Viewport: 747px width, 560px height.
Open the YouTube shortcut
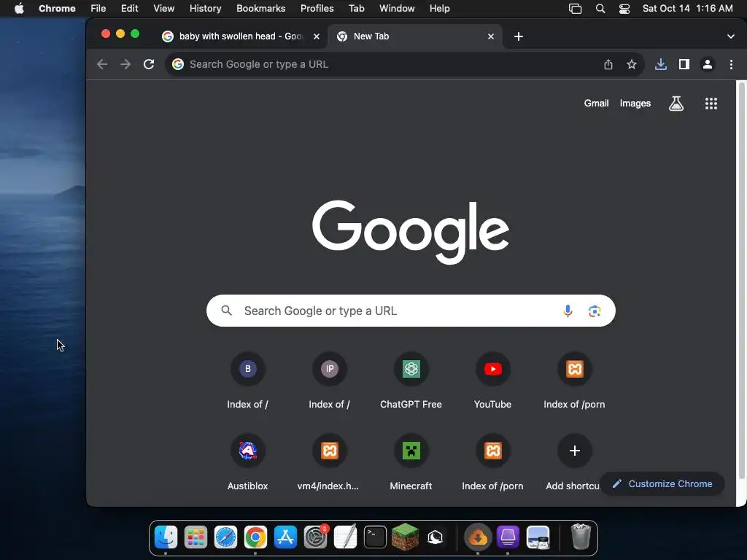click(492, 381)
